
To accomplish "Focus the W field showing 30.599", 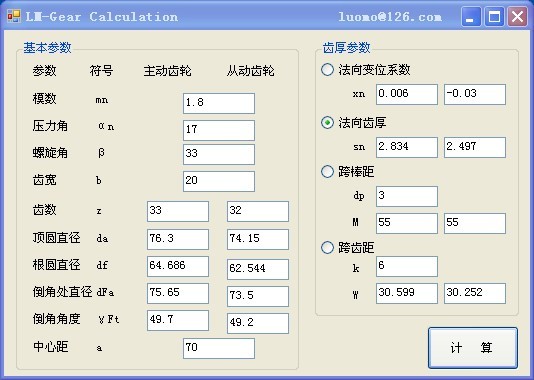I will click(x=407, y=293).
